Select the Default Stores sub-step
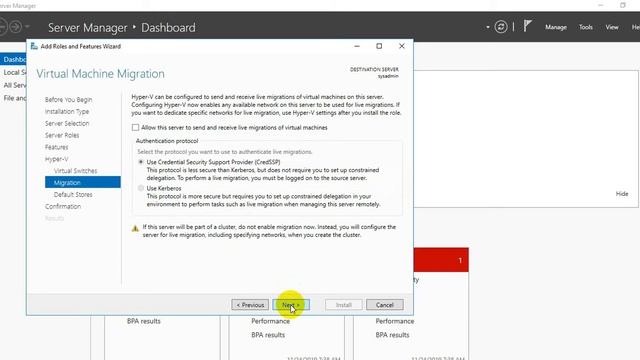The image size is (640, 360). tap(73, 194)
